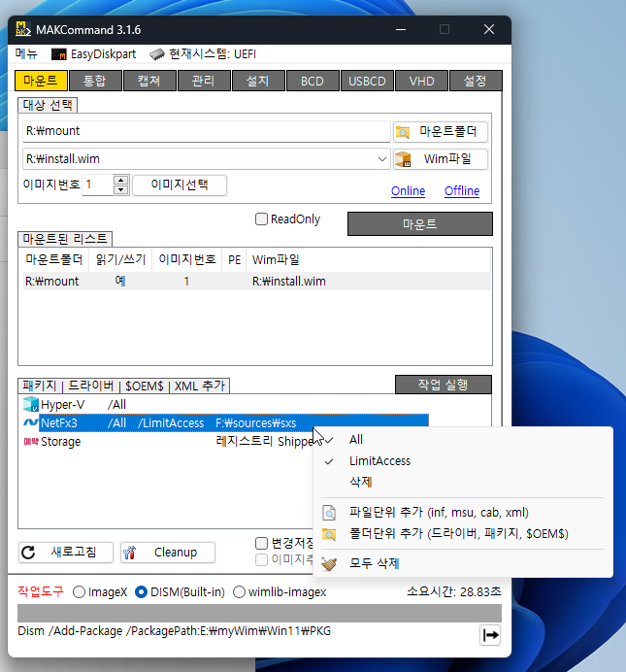Expand the R:\install.wim dropdown
Viewport: 626px width, 672px height.
tap(382, 159)
